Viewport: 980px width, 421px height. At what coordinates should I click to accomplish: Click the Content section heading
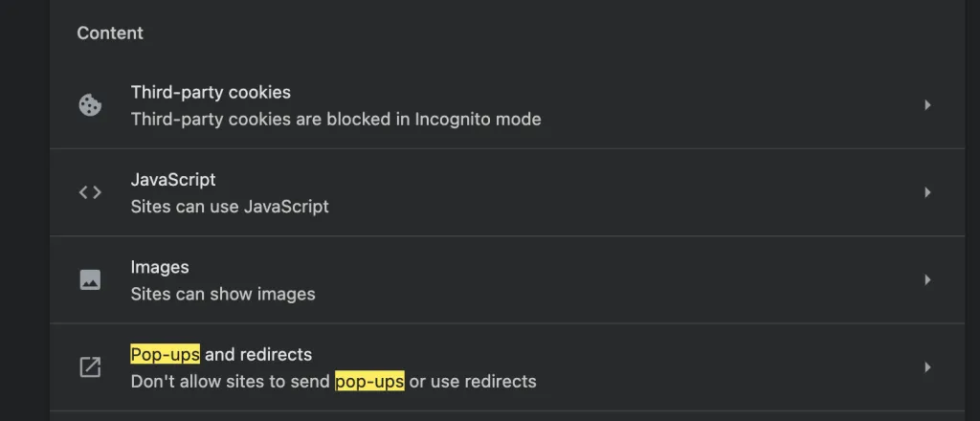click(110, 33)
